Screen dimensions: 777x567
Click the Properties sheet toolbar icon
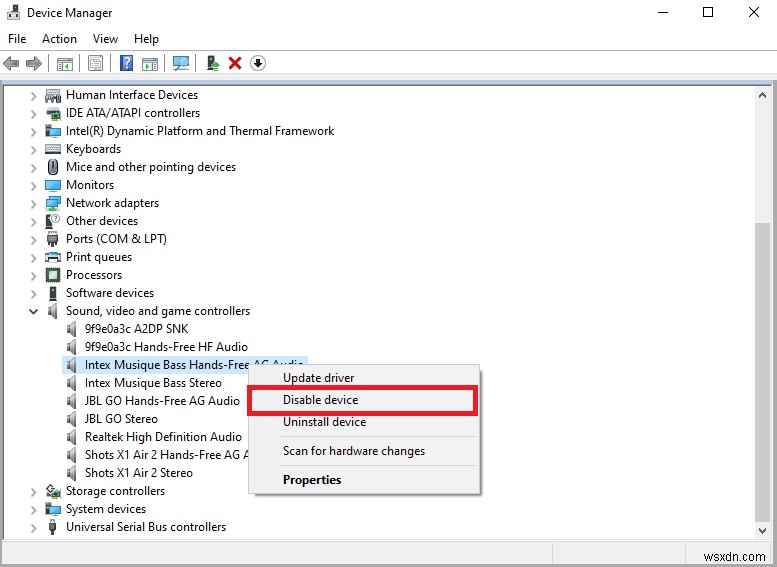tap(95, 63)
